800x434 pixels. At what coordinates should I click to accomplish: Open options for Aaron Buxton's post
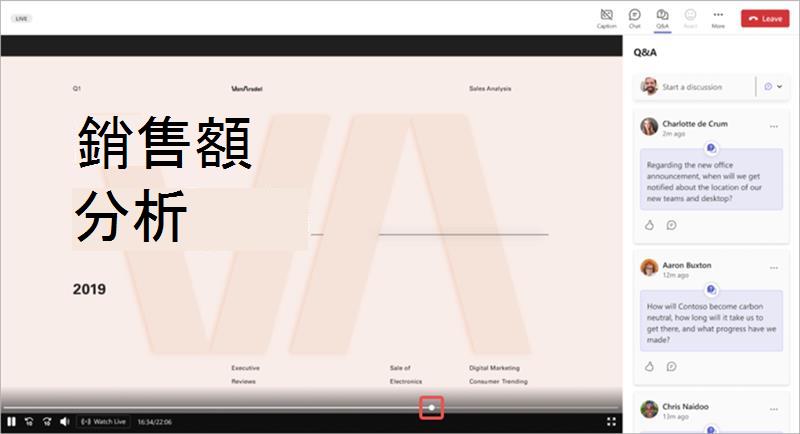pyautogui.click(x=774, y=268)
